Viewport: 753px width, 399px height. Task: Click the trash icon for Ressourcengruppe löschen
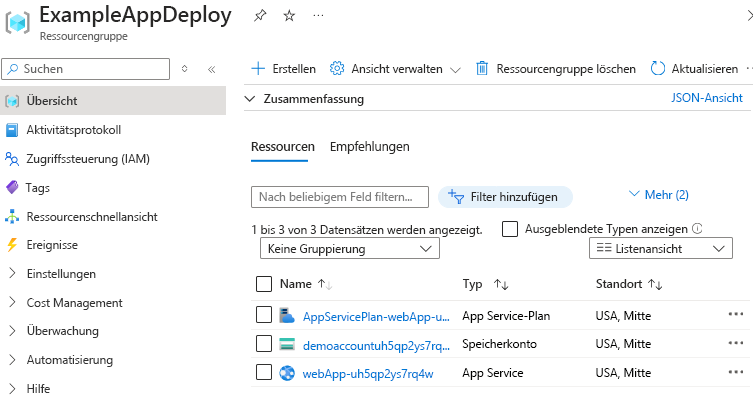[x=482, y=69]
